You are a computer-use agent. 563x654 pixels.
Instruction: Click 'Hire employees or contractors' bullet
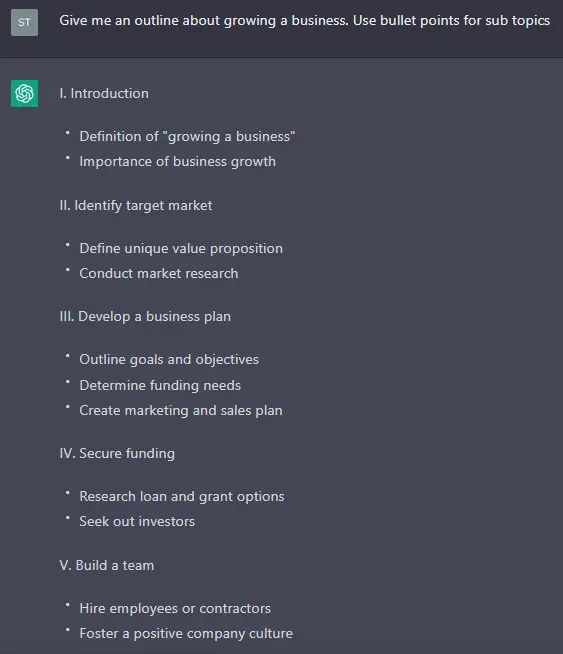175,609
